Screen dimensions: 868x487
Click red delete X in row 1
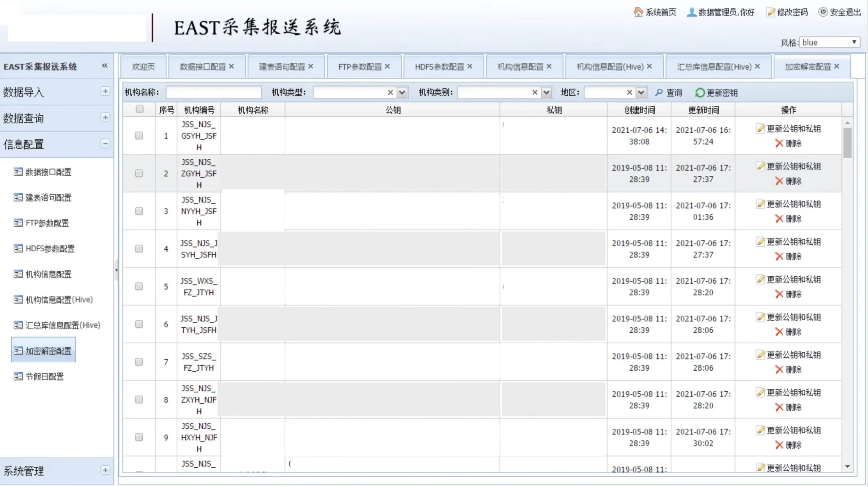pyautogui.click(x=779, y=143)
